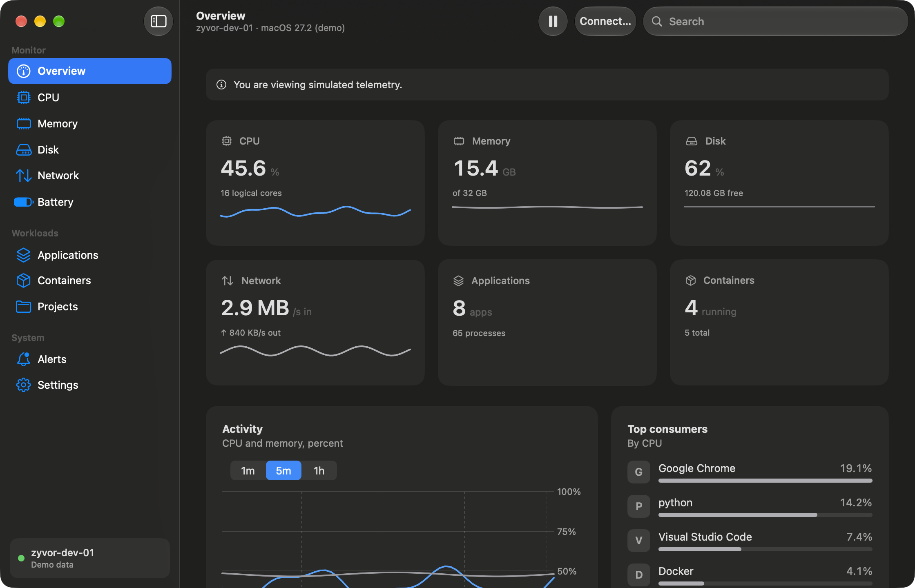
Task: Open Projects under Workloads
Action: pyautogui.click(x=90, y=307)
